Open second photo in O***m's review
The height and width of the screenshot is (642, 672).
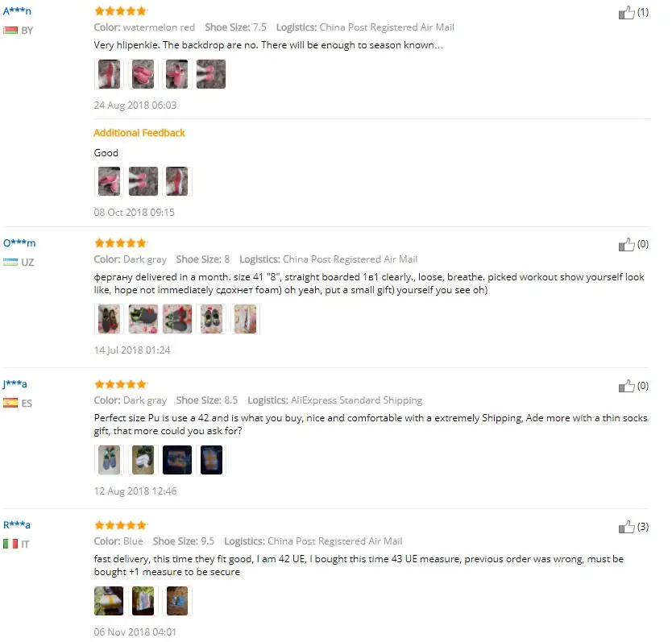pyautogui.click(x=143, y=319)
